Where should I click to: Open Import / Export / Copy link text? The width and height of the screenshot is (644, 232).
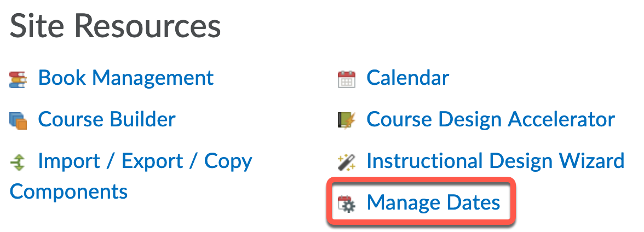click(x=145, y=161)
